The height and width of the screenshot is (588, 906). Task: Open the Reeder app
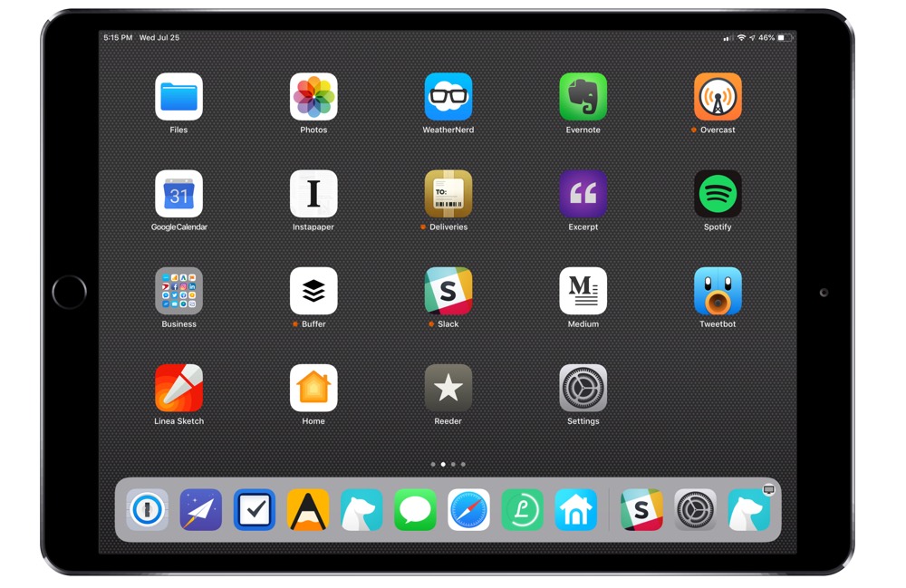(x=448, y=388)
